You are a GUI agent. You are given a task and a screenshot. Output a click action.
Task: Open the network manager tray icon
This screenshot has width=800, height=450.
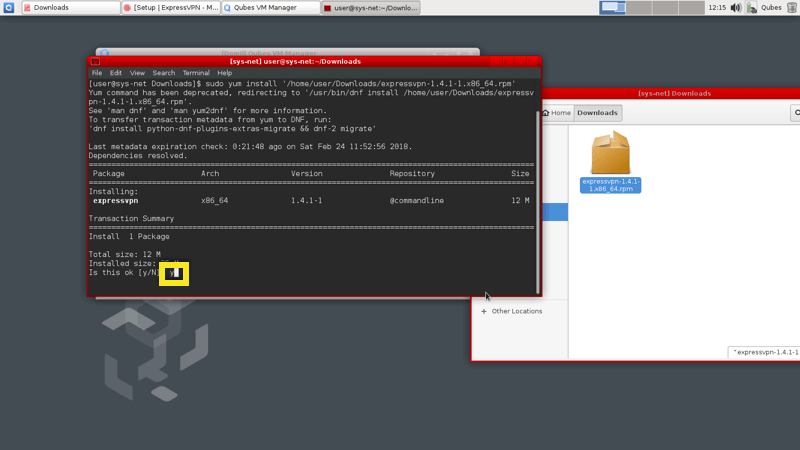(752, 8)
